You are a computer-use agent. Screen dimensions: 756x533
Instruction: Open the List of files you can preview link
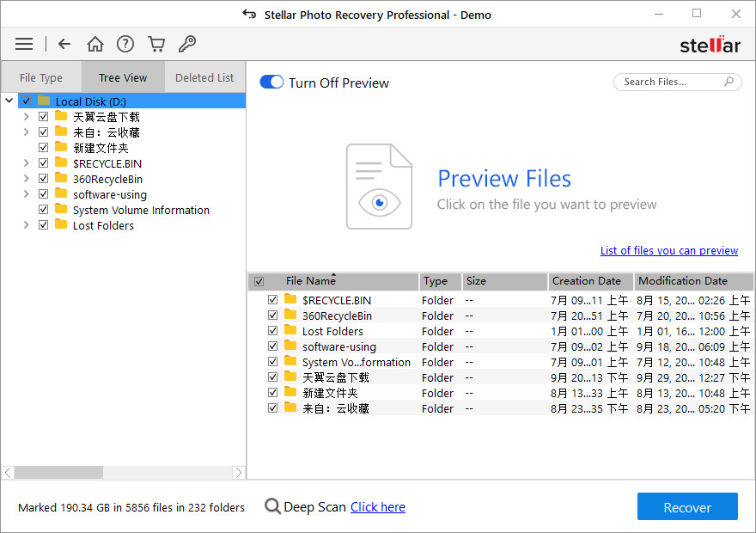click(668, 250)
